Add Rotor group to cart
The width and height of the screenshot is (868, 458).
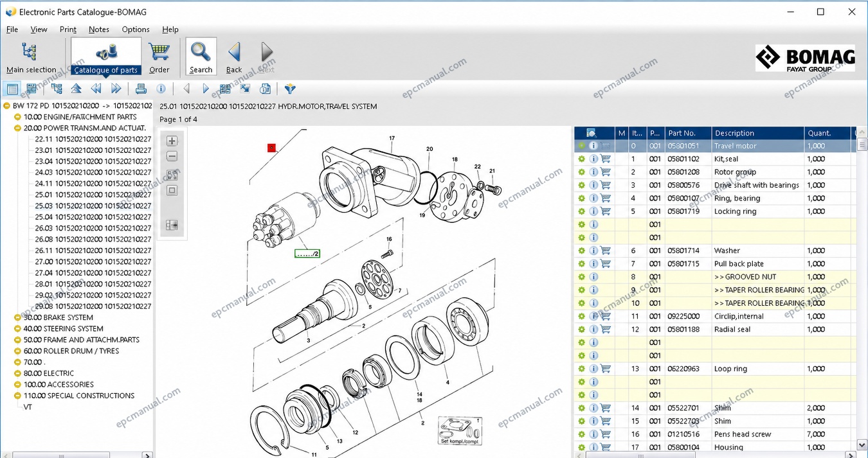[606, 172]
